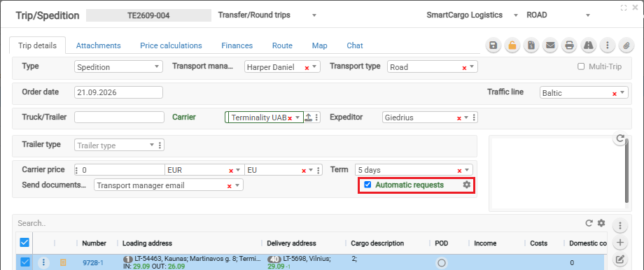Open three-dot menu right of the grid
The width and height of the screenshot is (644, 270).
click(x=620, y=225)
